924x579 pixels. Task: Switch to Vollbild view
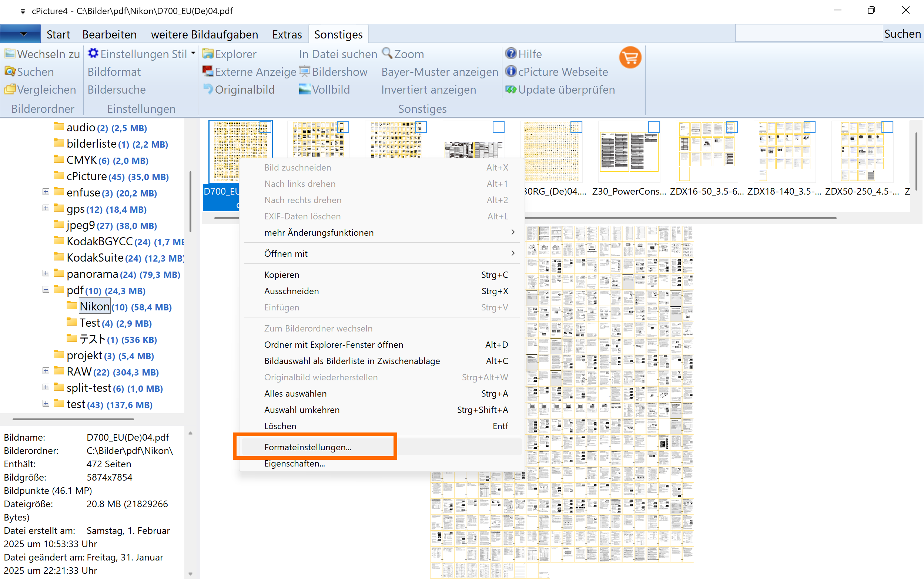coord(305,90)
